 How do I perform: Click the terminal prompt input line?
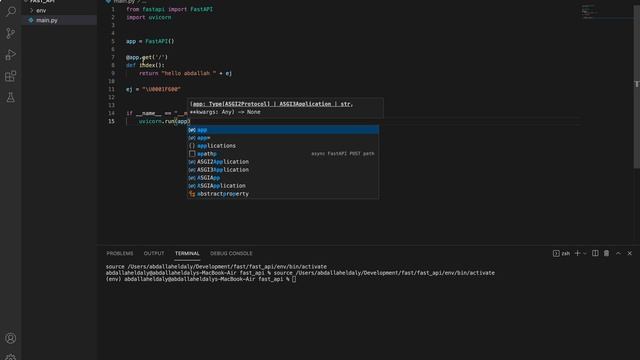pyautogui.click(x=201, y=279)
